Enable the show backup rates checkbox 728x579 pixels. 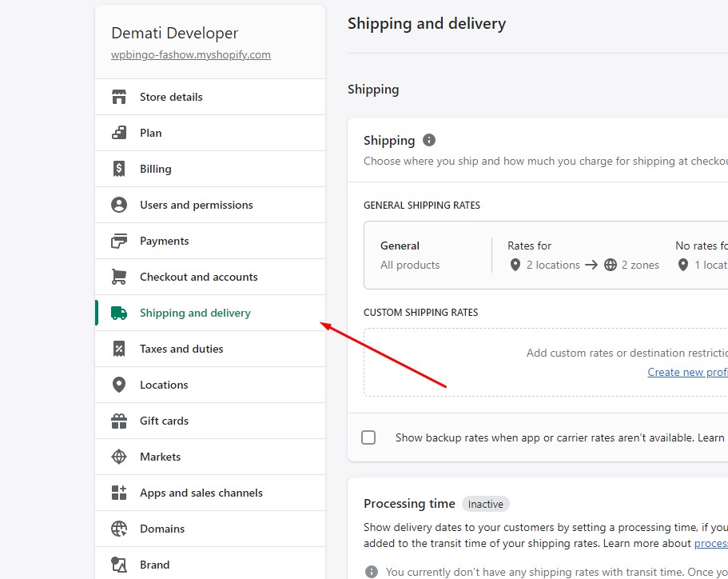(x=368, y=437)
